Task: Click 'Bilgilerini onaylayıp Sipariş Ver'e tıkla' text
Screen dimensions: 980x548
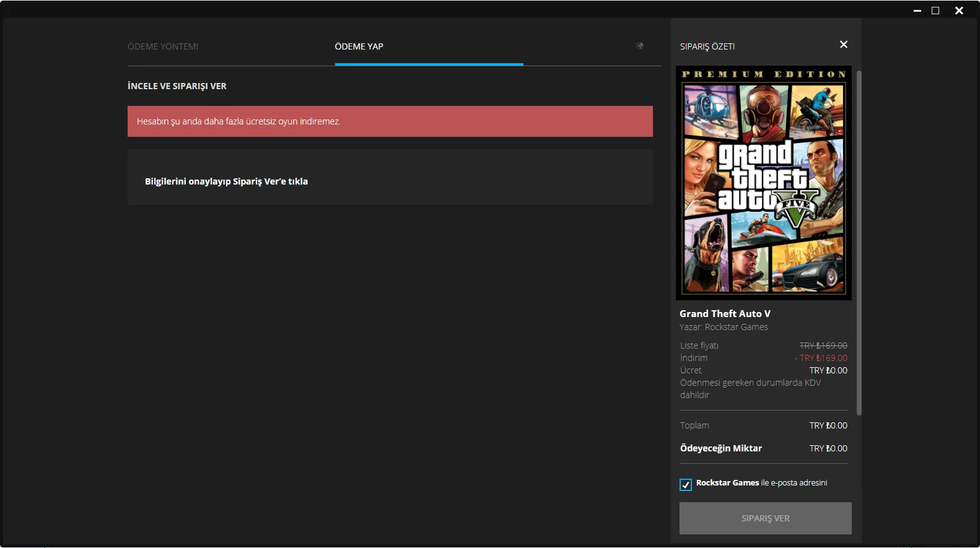Action: (226, 181)
